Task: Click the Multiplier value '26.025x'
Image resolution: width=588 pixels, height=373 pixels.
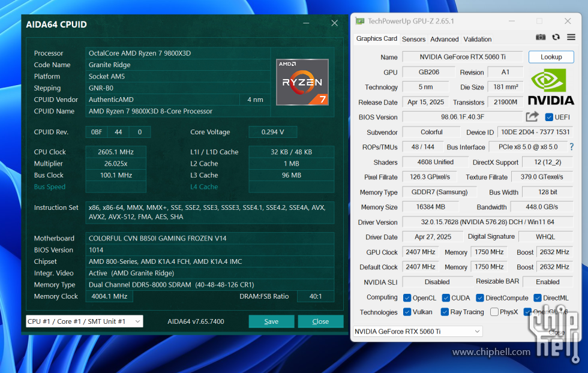Action: click(116, 164)
